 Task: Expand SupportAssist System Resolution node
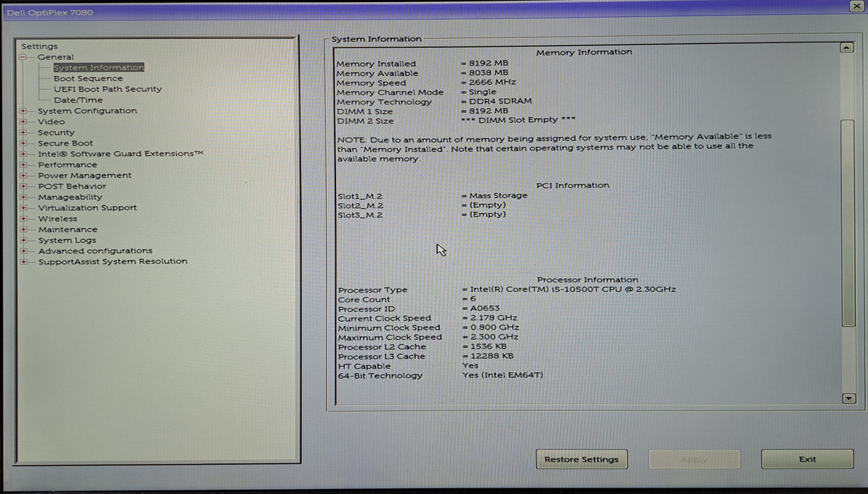point(23,262)
